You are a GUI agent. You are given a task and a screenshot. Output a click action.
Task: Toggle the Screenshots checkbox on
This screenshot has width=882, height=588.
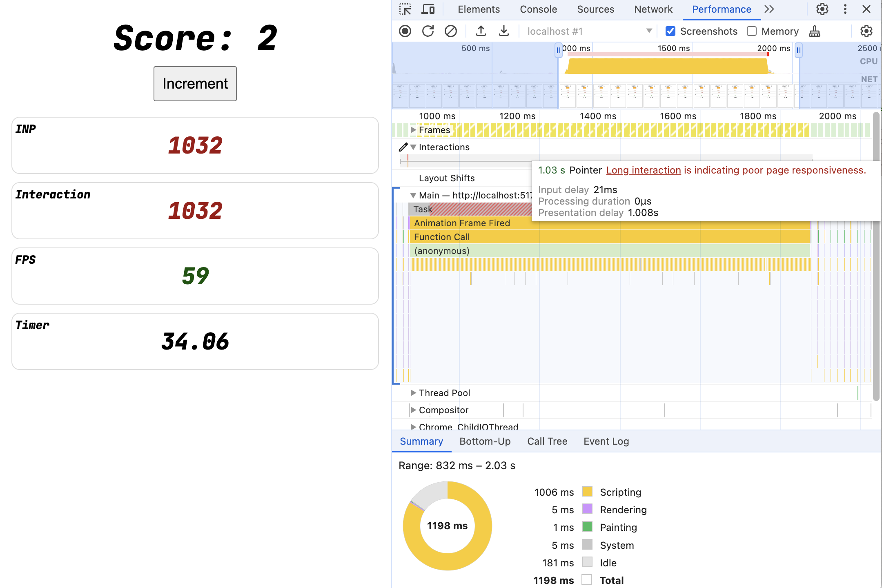(x=670, y=31)
